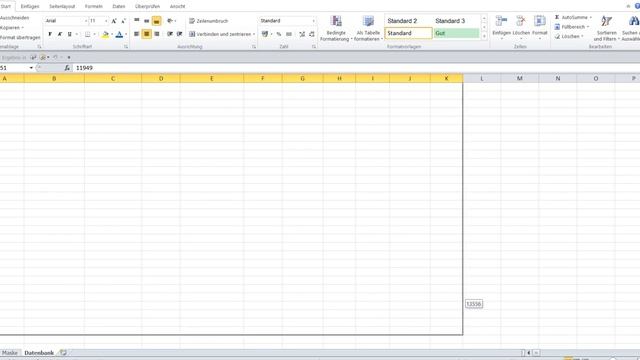Apply the percent style format
This screenshot has height=360, width=640.
(x=279, y=34)
